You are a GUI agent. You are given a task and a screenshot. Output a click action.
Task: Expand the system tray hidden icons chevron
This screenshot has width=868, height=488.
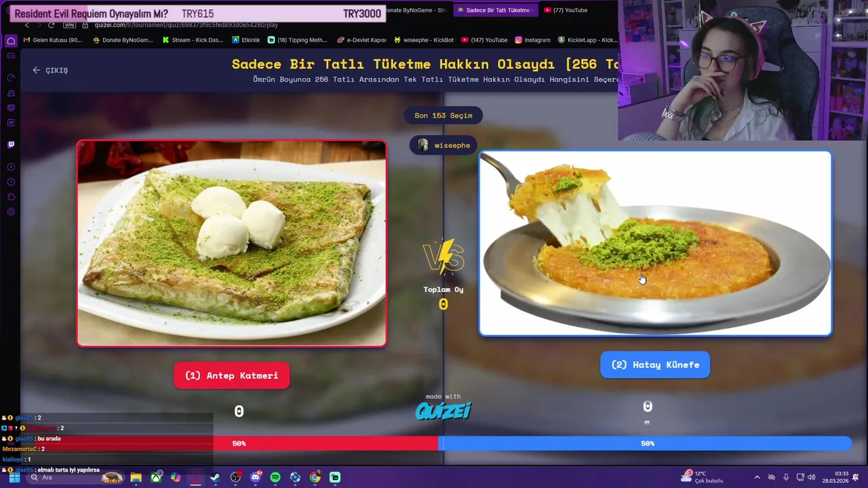pos(757,477)
